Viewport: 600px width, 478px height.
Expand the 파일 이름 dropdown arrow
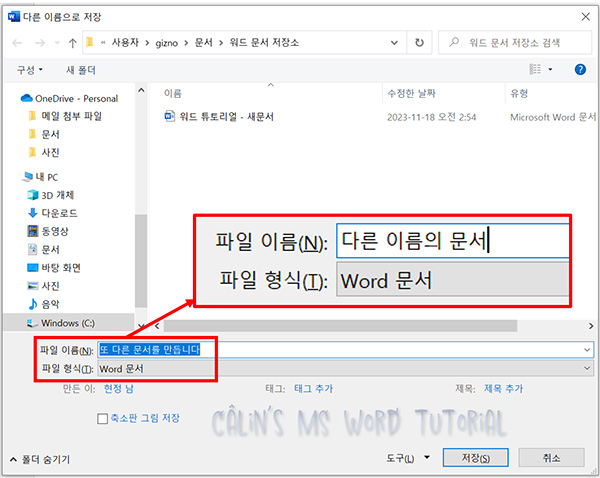point(587,350)
